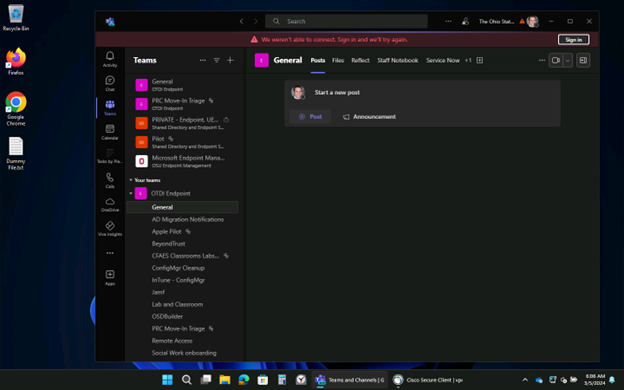Click plus to join or create team
The image size is (624, 390).
pyautogui.click(x=230, y=60)
